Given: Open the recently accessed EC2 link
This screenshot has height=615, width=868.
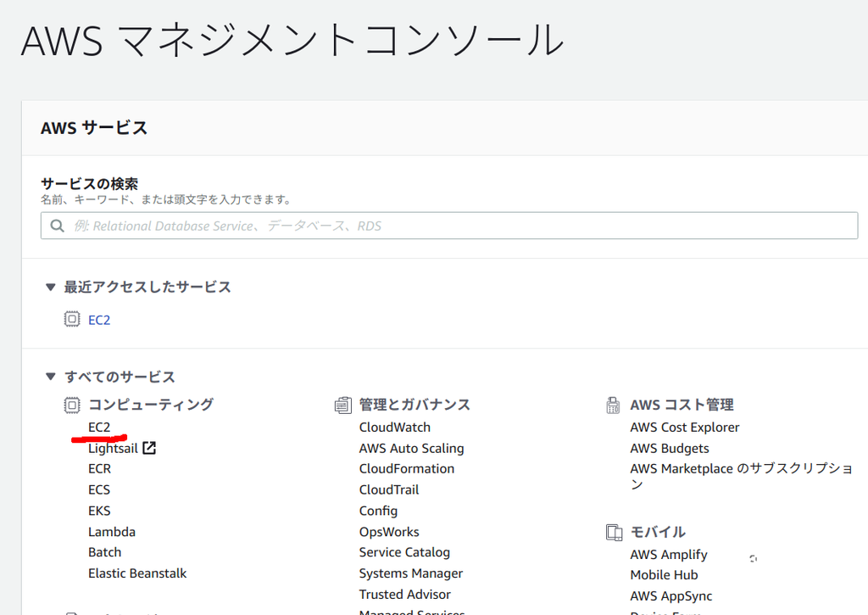Looking at the screenshot, I should tap(99, 321).
